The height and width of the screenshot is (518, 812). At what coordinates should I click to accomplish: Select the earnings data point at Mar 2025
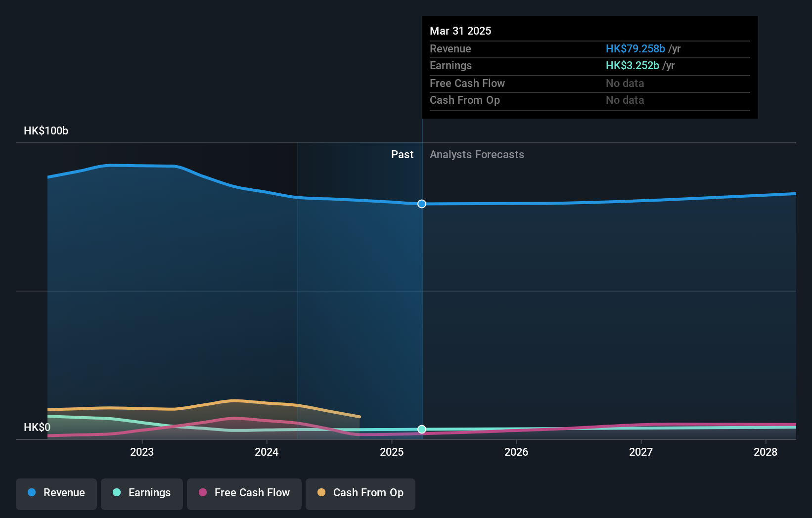(x=422, y=429)
